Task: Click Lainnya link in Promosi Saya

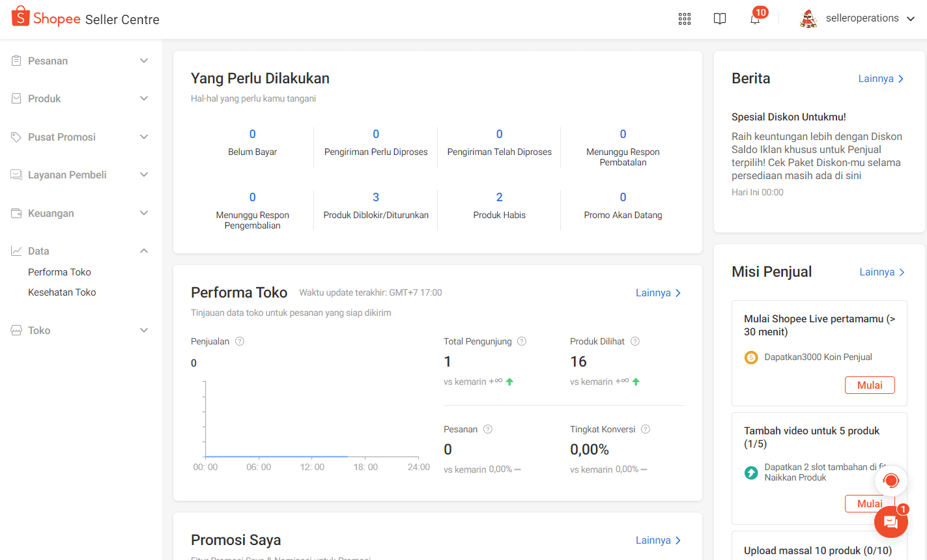Action: pyautogui.click(x=659, y=540)
